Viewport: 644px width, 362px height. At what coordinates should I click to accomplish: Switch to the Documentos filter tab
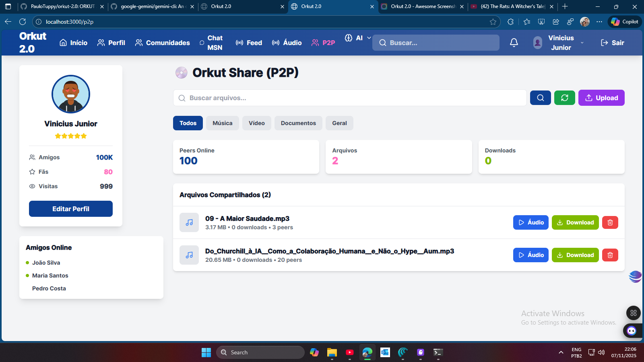point(298,123)
